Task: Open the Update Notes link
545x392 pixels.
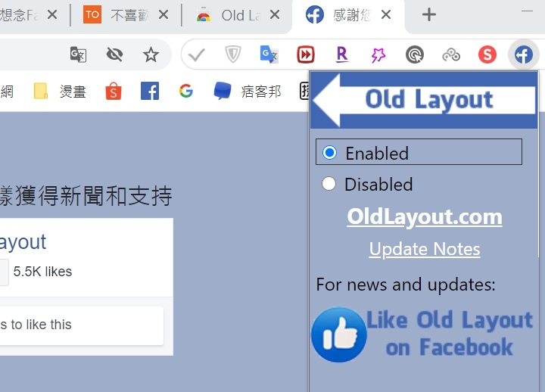Action: coord(425,249)
